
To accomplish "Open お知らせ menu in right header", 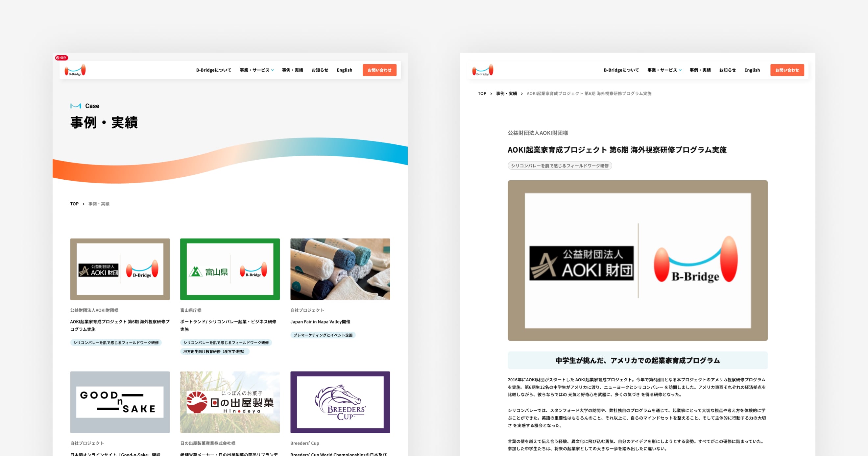I will (727, 70).
